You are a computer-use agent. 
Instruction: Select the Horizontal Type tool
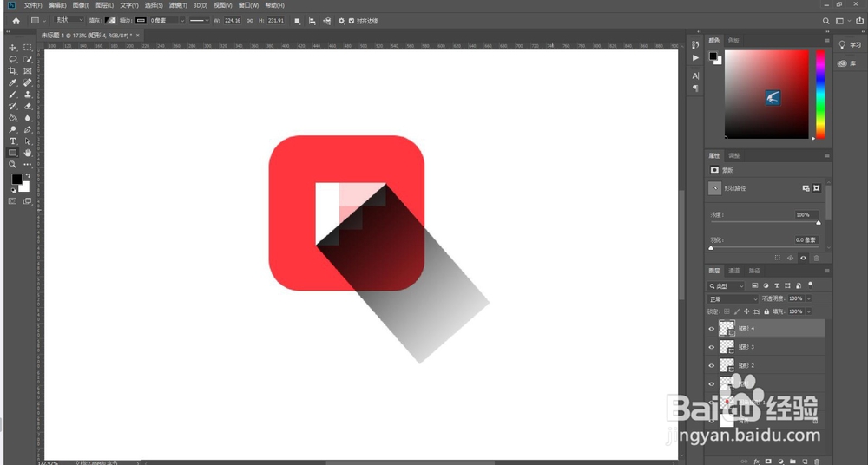(12, 141)
